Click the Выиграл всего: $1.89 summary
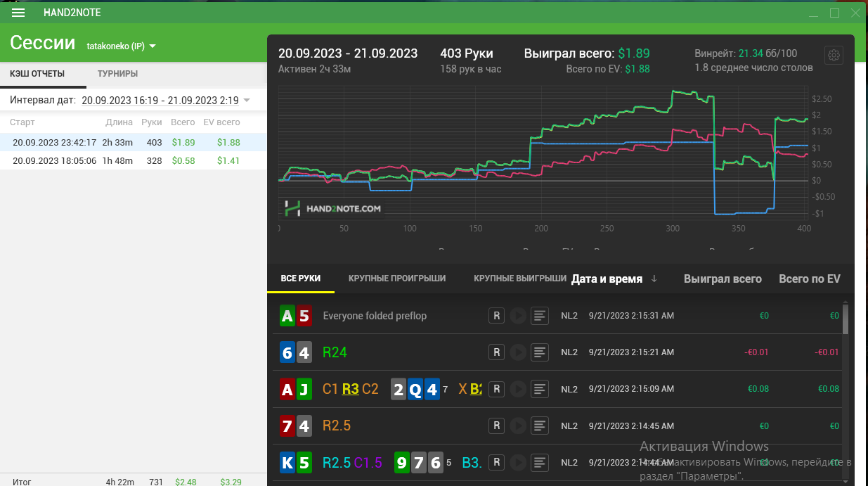868x486 pixels. (x=587, y=53)
